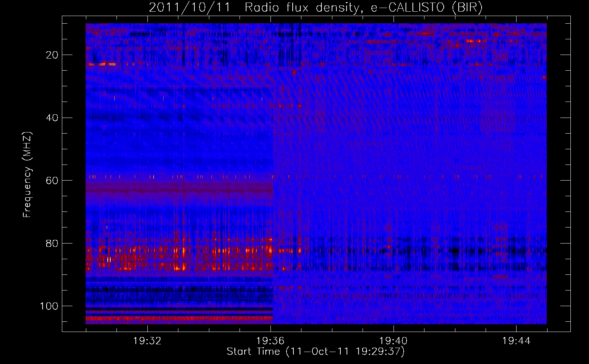Click the frequency tick label "80"
Screen dimensions: 589x364
[x=52, y=243]
